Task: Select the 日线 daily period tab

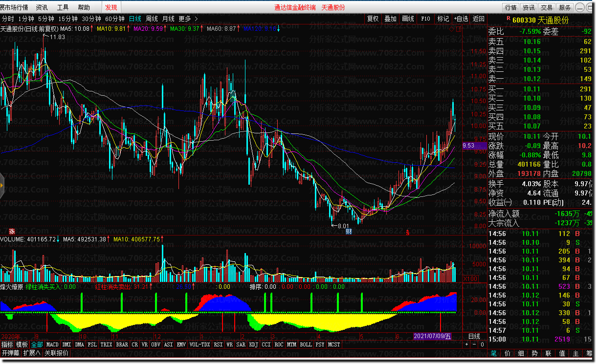Action: (135, 19)
